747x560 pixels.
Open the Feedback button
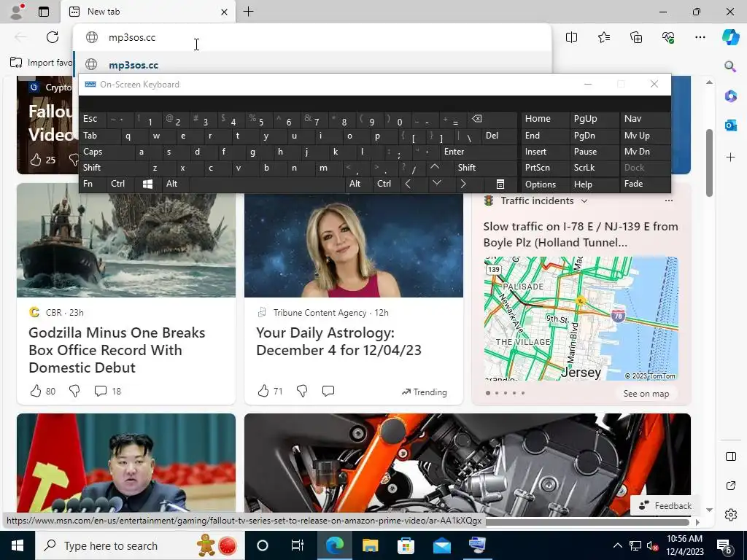665,506
